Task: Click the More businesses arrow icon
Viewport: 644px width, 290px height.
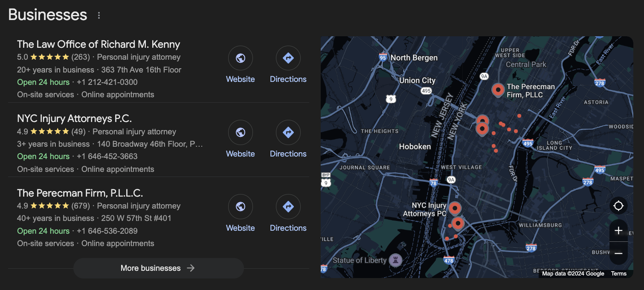Action: pyautogui.click(x=191, y=268)
